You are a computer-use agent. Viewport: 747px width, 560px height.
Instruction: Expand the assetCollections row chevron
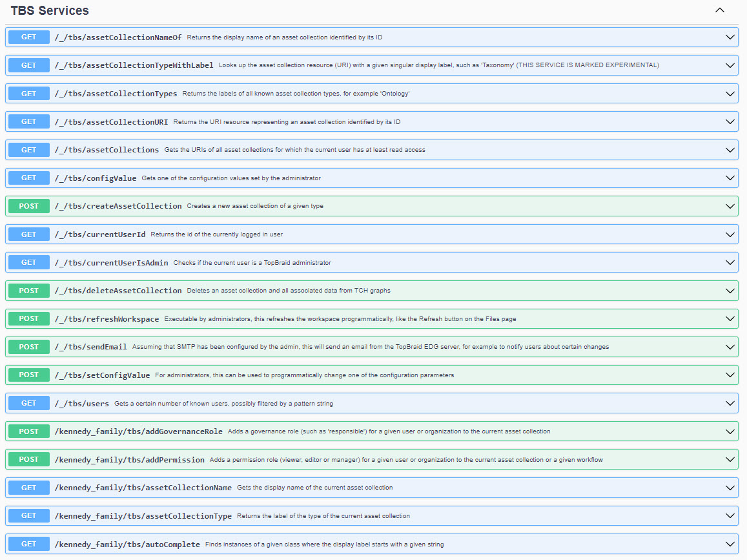coord(730,150)
